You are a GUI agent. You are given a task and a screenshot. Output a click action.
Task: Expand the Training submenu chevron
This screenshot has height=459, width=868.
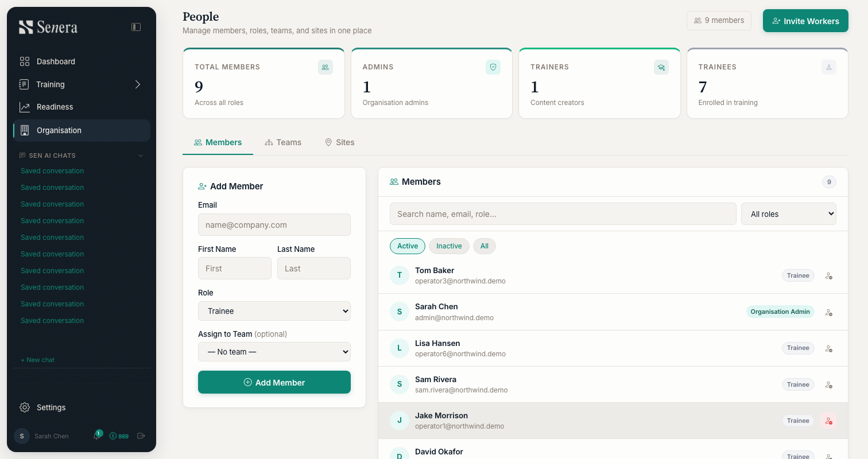137,84
